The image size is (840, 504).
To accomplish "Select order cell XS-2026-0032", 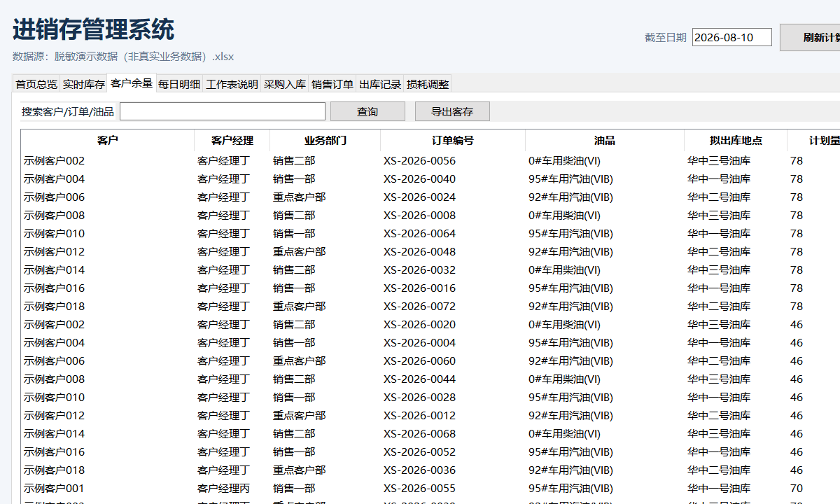I will point(419,269).
